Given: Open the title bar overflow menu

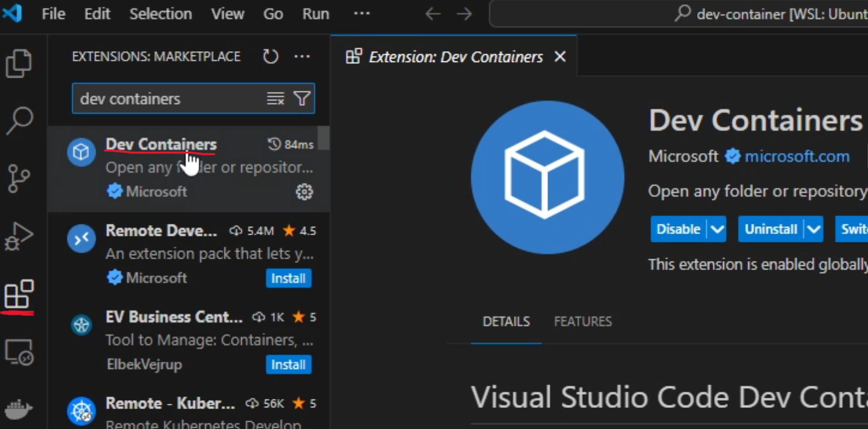Looking at the screenshot, I should point(362,13).
